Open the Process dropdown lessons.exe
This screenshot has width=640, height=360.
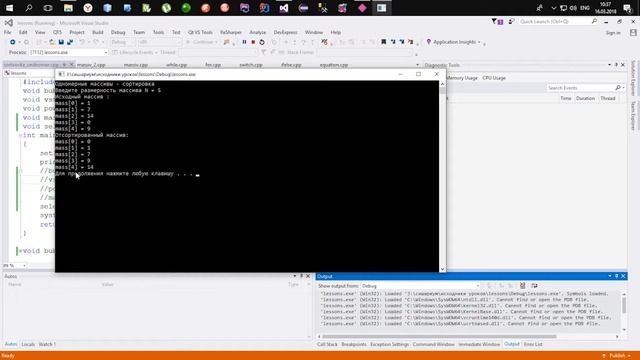pos(69,52)
